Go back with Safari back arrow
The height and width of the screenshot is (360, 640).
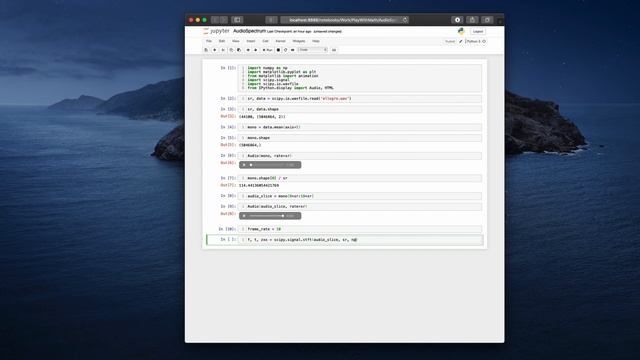[x=215, y=20]
